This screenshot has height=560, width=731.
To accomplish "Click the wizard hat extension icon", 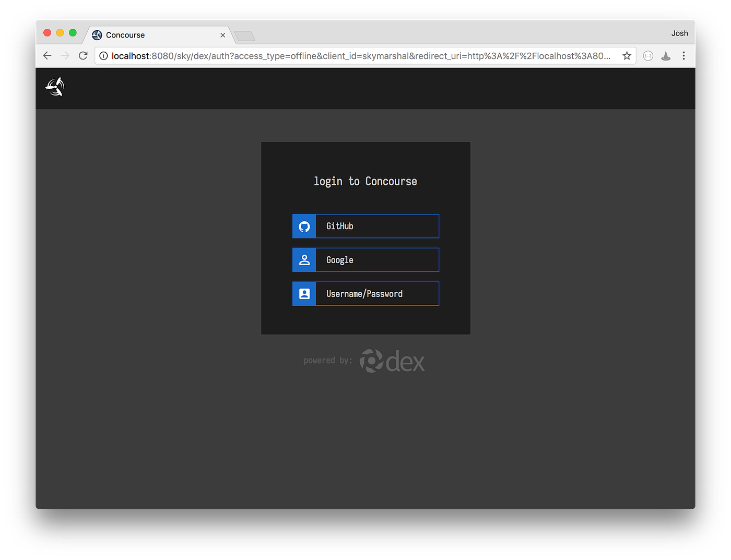I will pos(666,56).
